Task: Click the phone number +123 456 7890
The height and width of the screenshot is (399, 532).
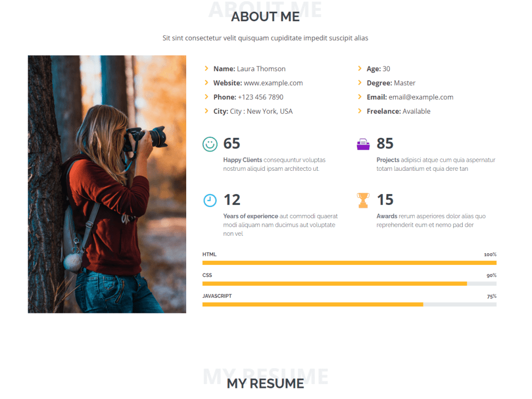Action: coord(261,97)
